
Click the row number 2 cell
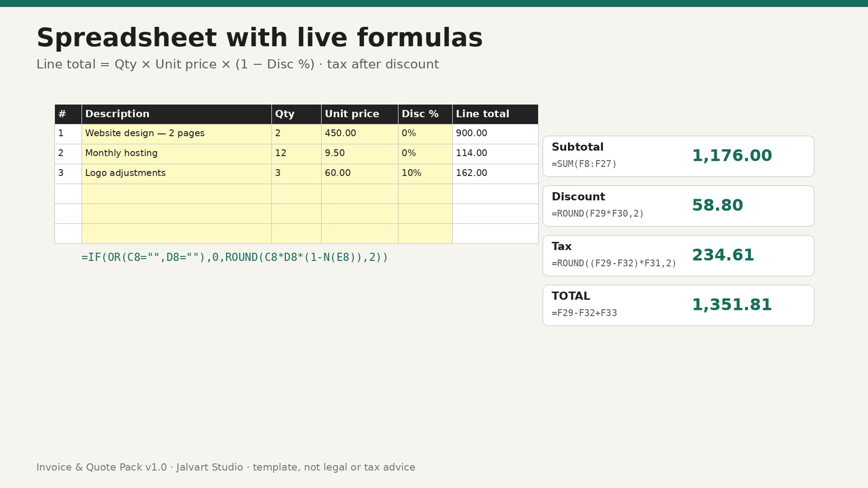coord(68,154)
